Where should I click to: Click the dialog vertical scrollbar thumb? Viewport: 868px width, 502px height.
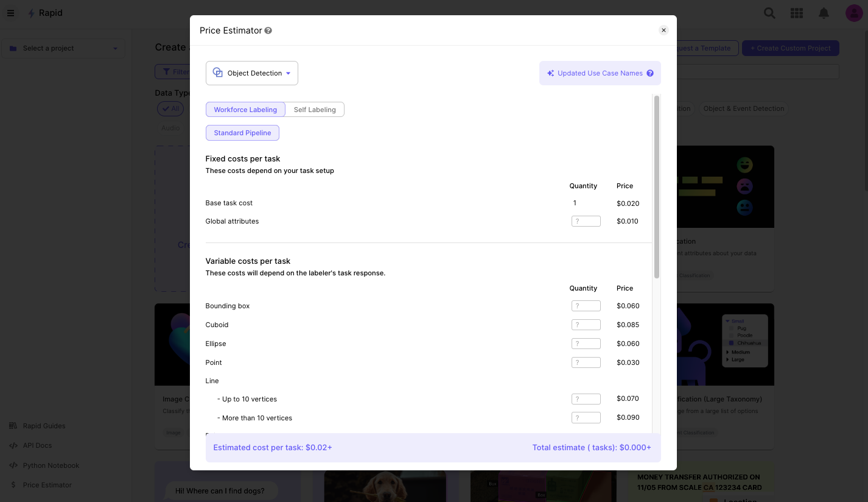(657, 186)
